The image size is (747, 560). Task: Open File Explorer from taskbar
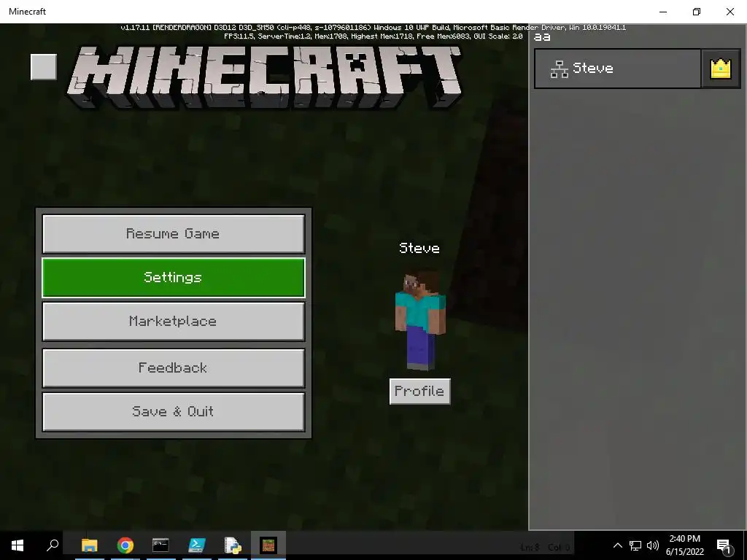89,545
